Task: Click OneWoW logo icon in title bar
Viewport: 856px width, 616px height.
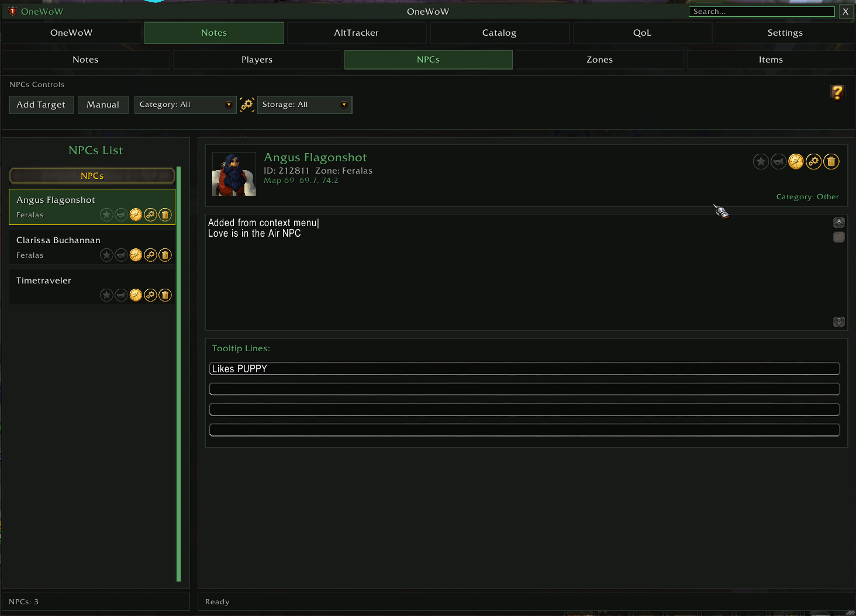Action: [12, 11]
